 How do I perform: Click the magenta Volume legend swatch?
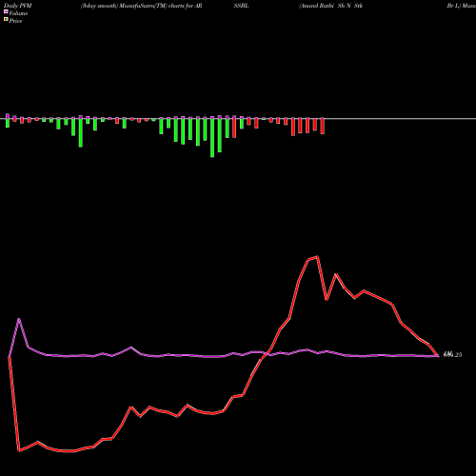[x=6, y=11]
